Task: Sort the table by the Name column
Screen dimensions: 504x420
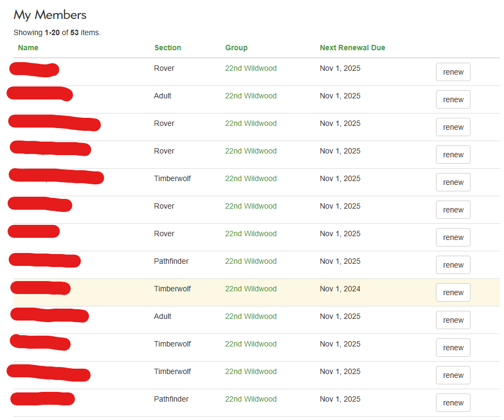Action: (28, 48)
